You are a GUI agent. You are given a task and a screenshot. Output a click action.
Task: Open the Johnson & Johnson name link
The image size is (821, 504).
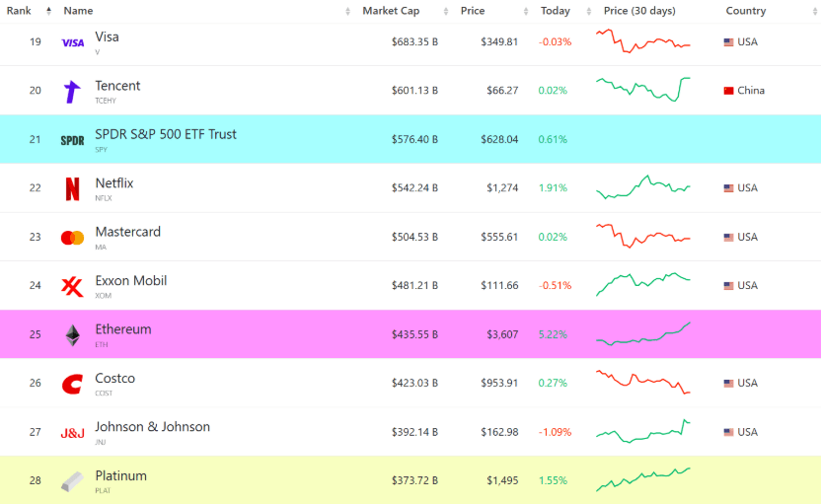(x=152, y=427)
